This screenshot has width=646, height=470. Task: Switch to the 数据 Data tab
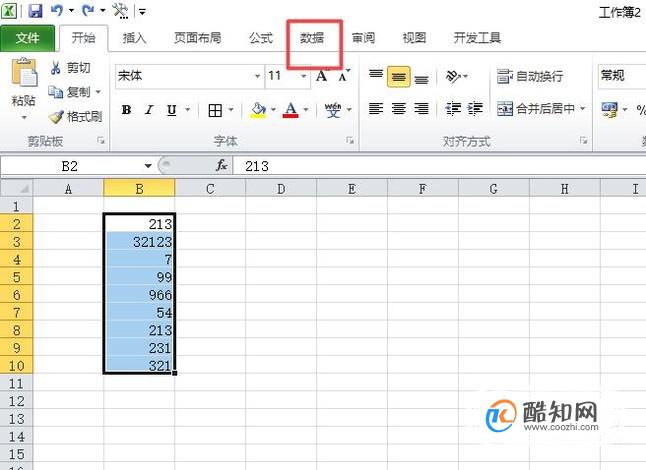pos(312,38)
